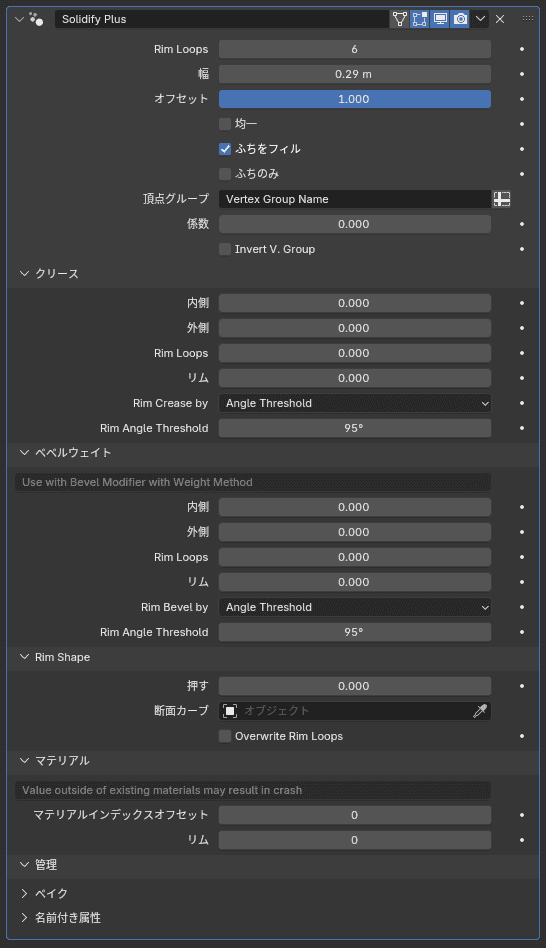Image resolution: width=546 pixels, height=948 pixels.
Task: Collapse the クリース section
Action: pos(24,274)
